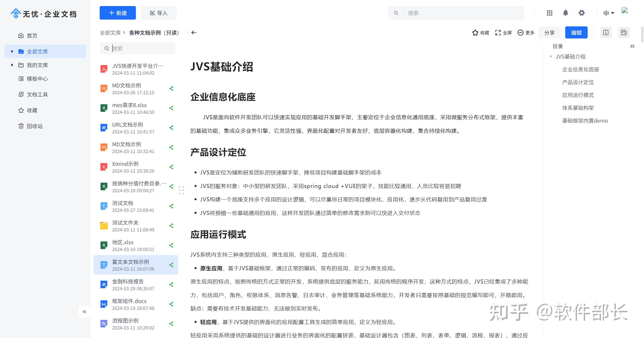The height and width of the screenshot is (338, 644).
Task: Click the 全部文库 breadcrumb link
Action: coord(110,33)
